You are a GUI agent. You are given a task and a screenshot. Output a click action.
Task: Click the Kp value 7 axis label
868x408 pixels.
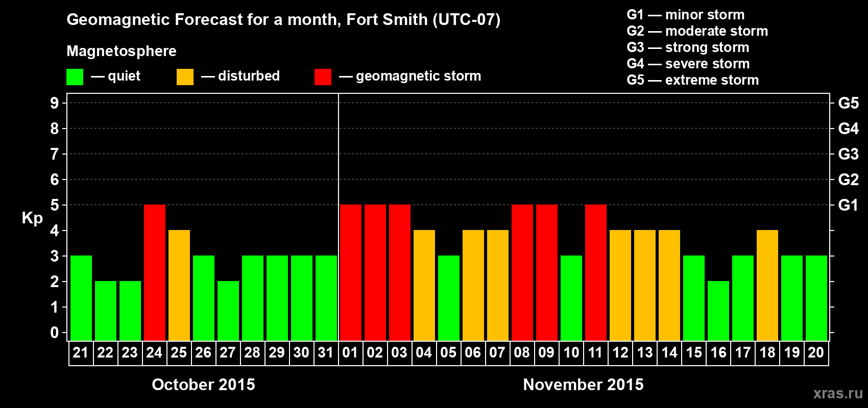(55, 154)
